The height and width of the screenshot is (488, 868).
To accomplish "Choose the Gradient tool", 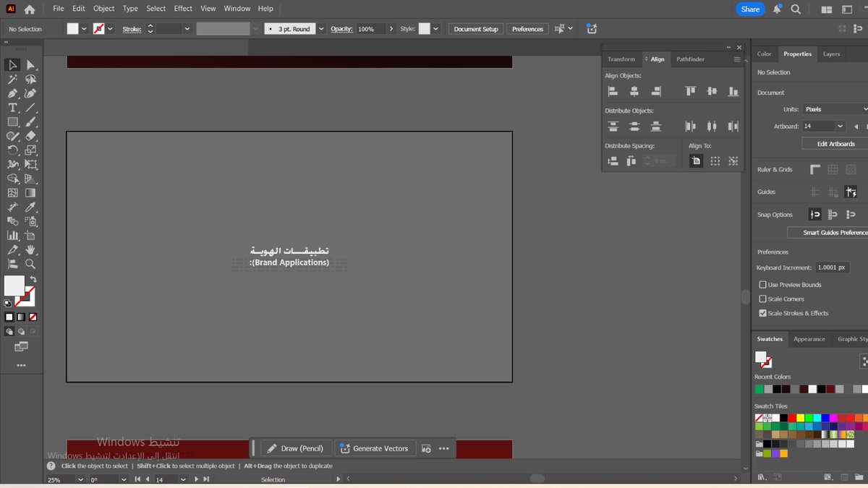I will point(30,193).
